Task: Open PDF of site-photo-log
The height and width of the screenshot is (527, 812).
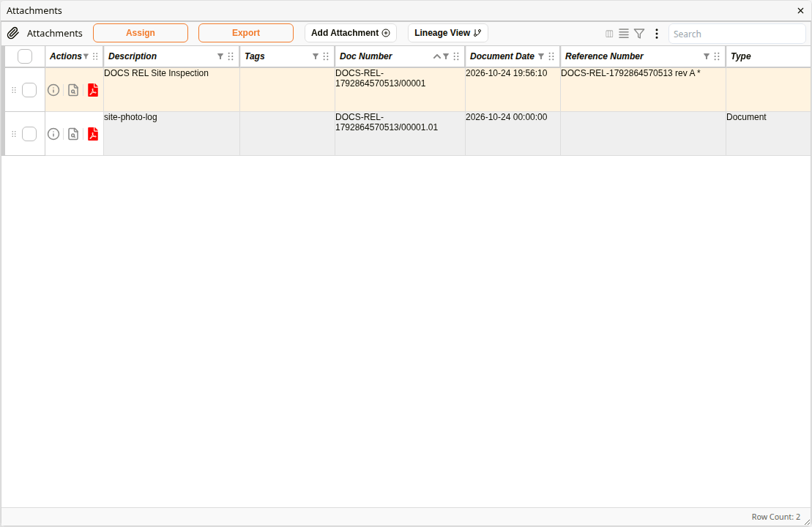Action: [93, 134]
